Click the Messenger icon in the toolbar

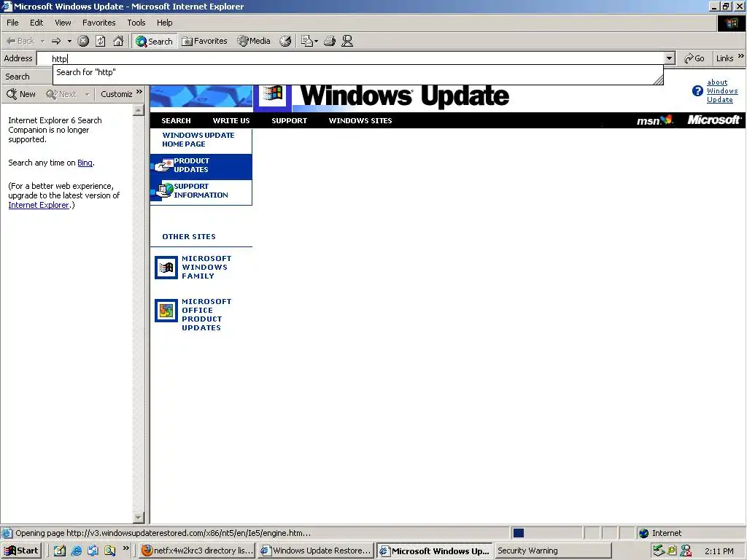click(347, 41)
